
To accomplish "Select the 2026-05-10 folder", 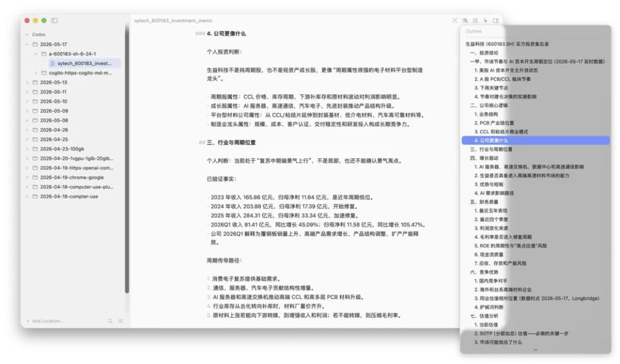I will click(53, 101).
